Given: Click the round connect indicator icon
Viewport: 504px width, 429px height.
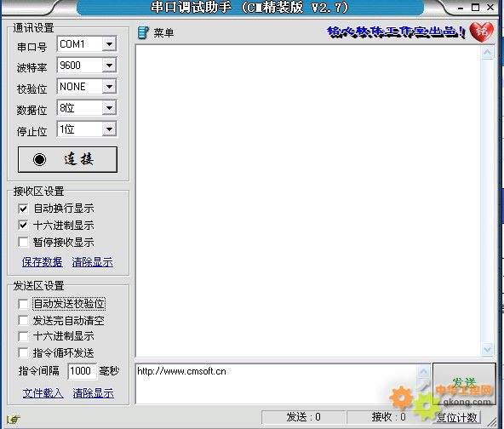Looking at the screenshot, I should pos(39,159).
